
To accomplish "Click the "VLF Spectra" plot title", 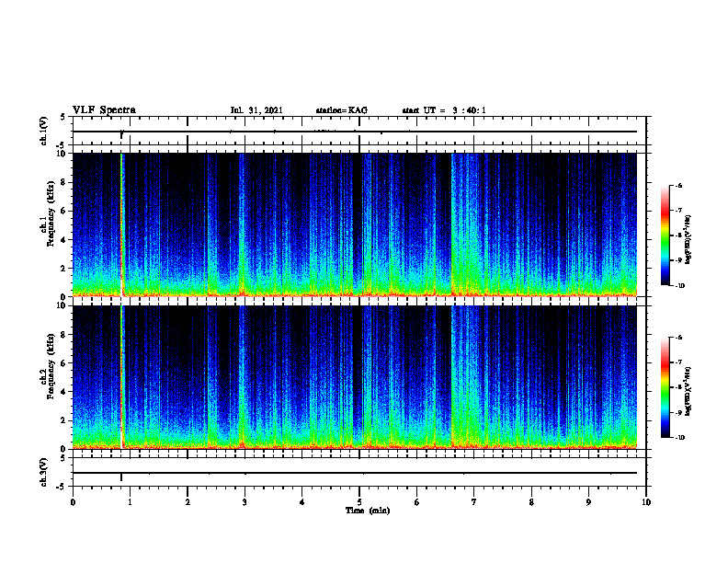I will pyautogui.click(x=104, y=110).
